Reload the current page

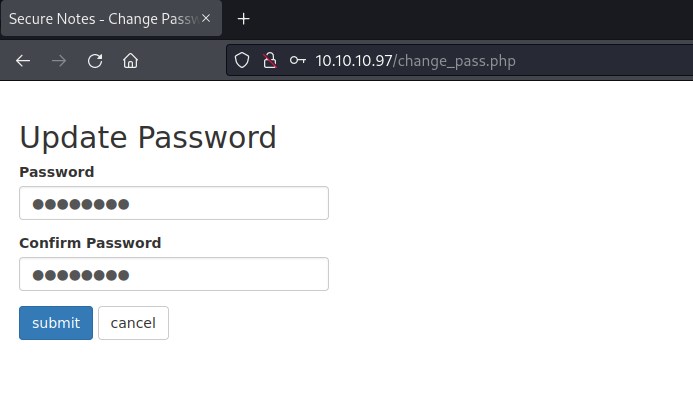[x=95, y=60]
